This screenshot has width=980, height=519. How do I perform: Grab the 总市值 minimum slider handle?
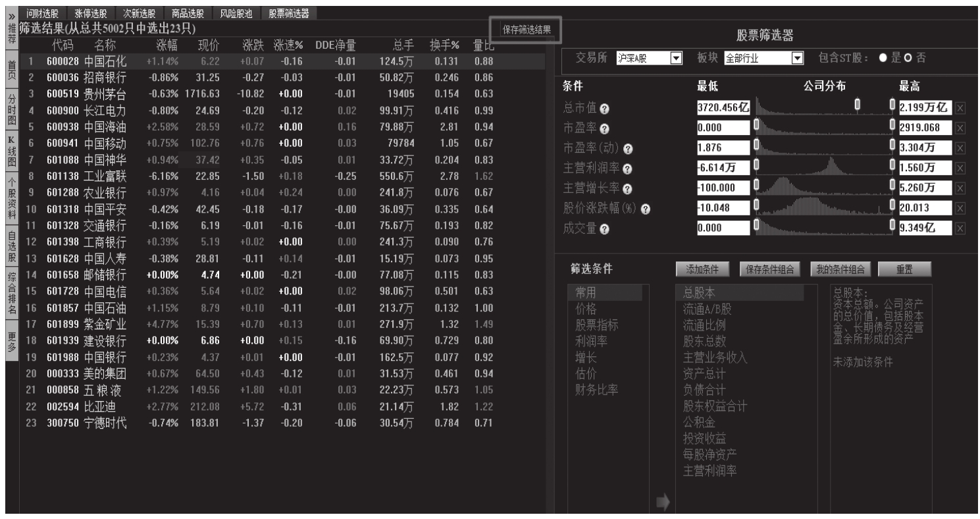click(x=858, y=105)
